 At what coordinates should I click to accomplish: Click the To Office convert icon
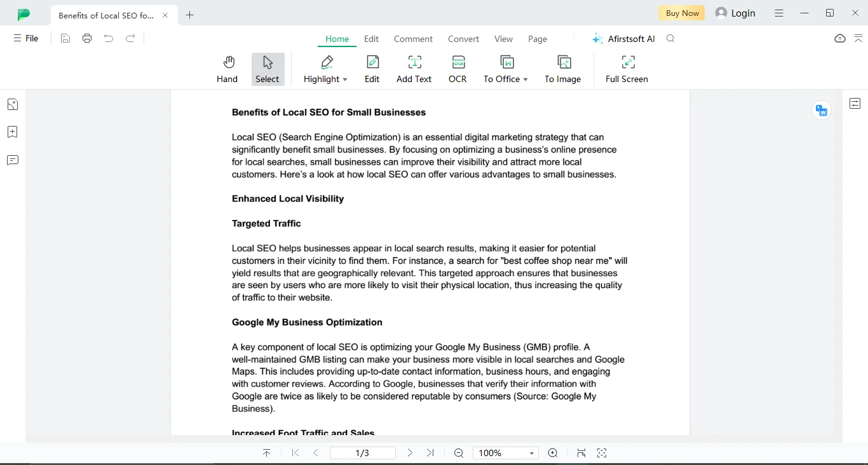coord(506,62)
